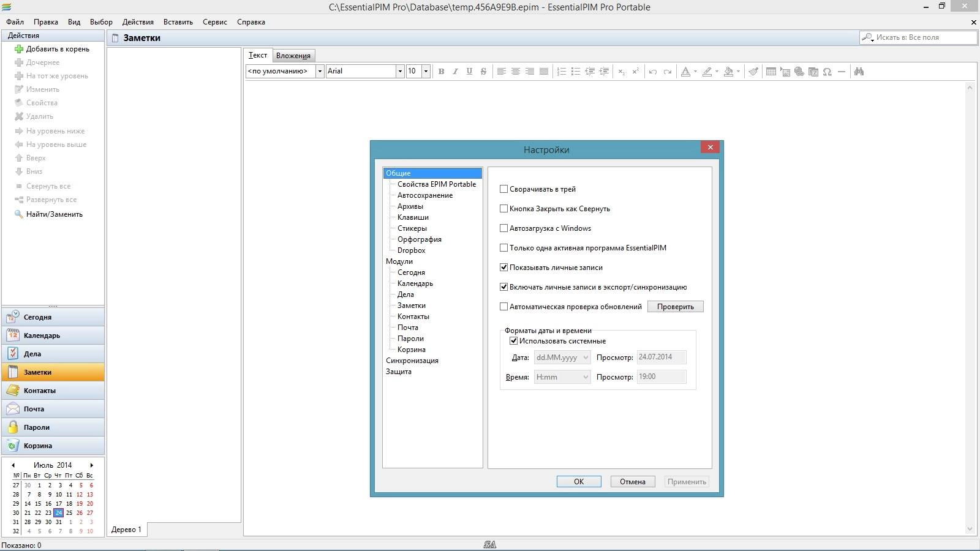980x551 pixels.
Task: Select 'Автосохранение' in settings tree
Action: coord(425,195)
